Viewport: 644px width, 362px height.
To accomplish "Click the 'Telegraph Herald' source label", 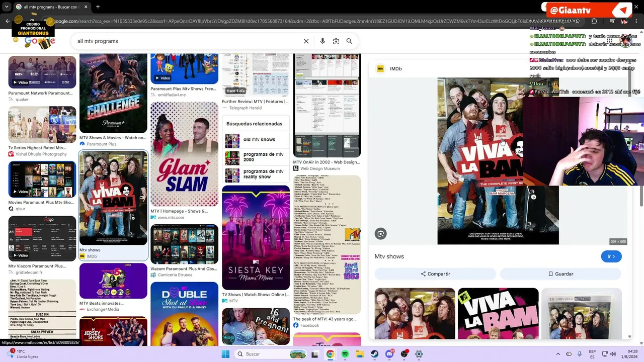I will [246, 108].
